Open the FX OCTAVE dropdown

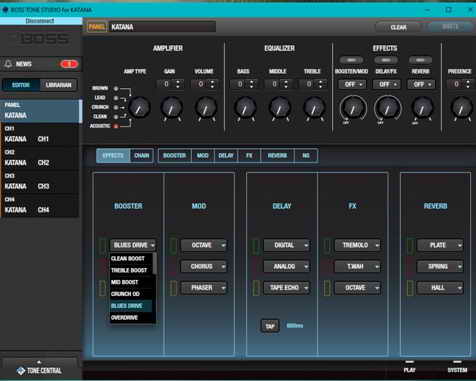[357, 288]
